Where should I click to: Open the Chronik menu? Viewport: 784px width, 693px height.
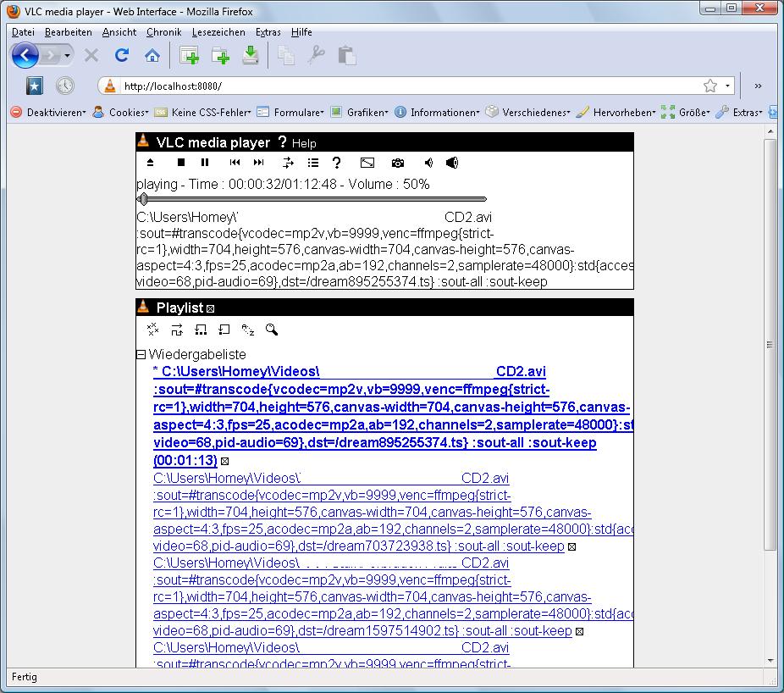click(164, 32)
